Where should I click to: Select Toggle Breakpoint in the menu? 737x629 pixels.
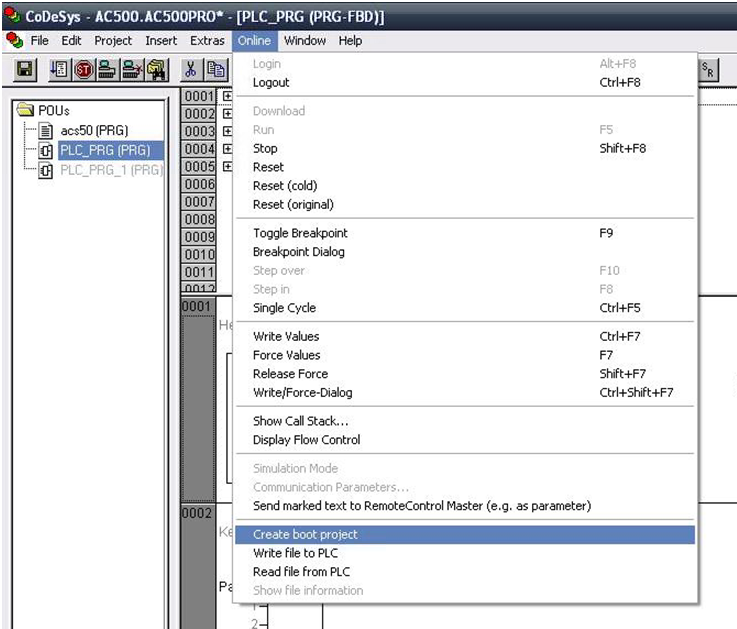(300, 233)
